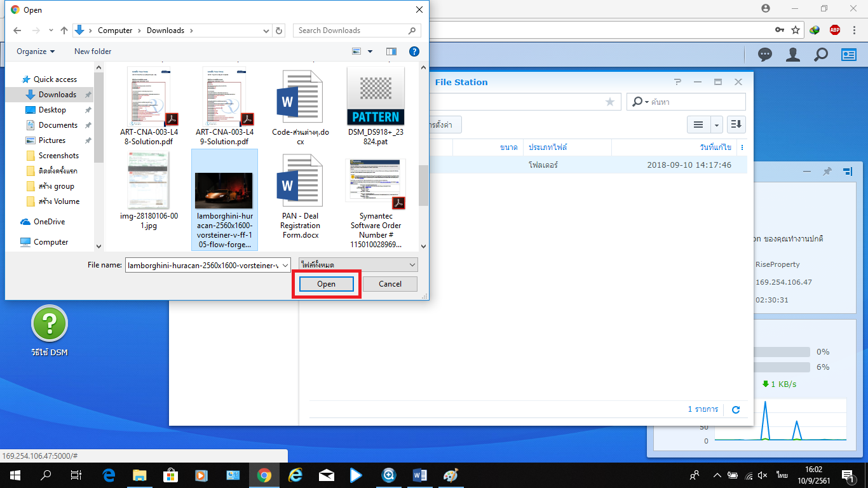Open the DSM user account icon
The width and height of the screenshot is (868, 488).
792,55
